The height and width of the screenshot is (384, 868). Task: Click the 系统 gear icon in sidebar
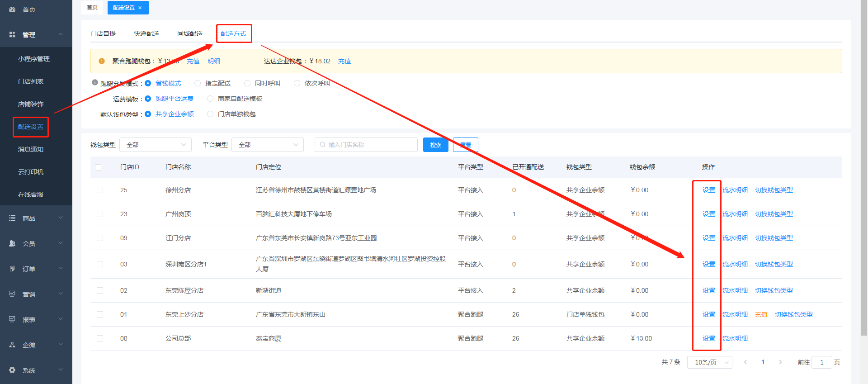12,370
